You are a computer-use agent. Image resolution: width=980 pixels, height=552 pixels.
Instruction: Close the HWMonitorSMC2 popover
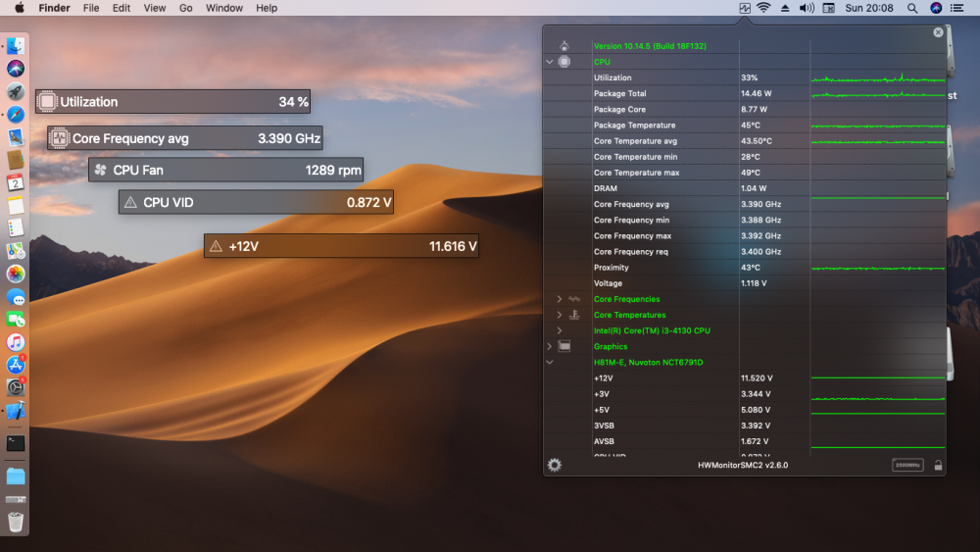point(938,32)
